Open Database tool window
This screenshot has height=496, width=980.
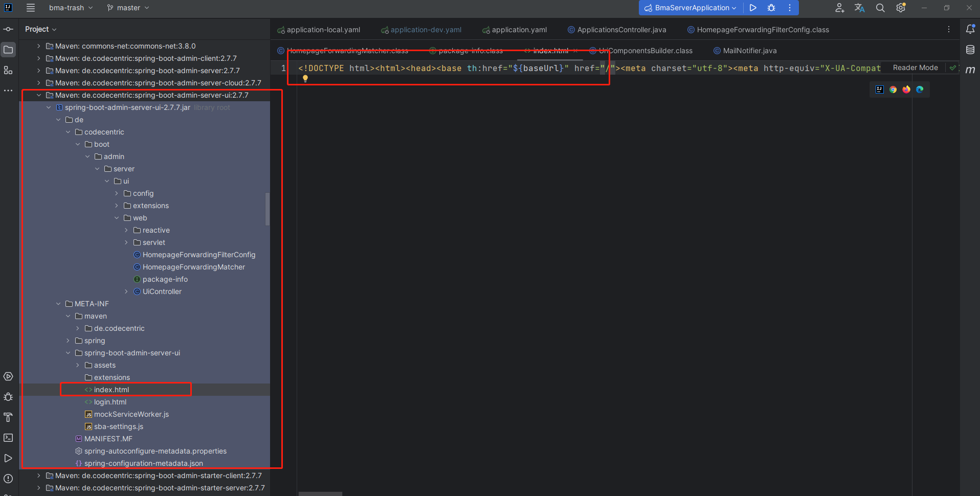[x=970, y=50]
